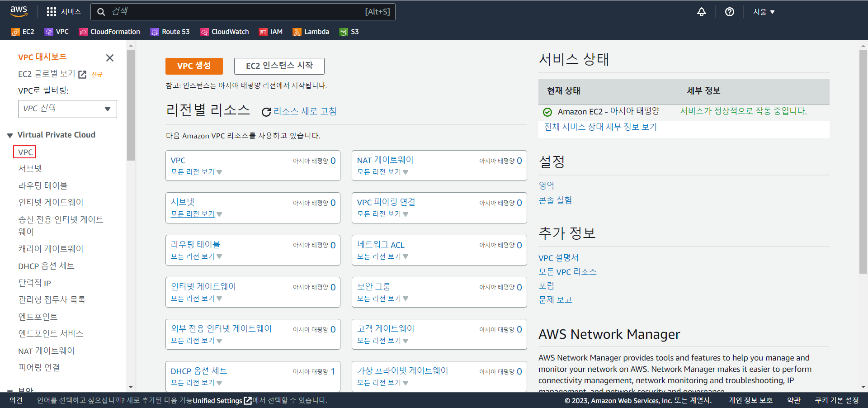Screen dimensions: 868x408
Task: Open 개인 정보 보호 footer link
Action: (750, 400)
